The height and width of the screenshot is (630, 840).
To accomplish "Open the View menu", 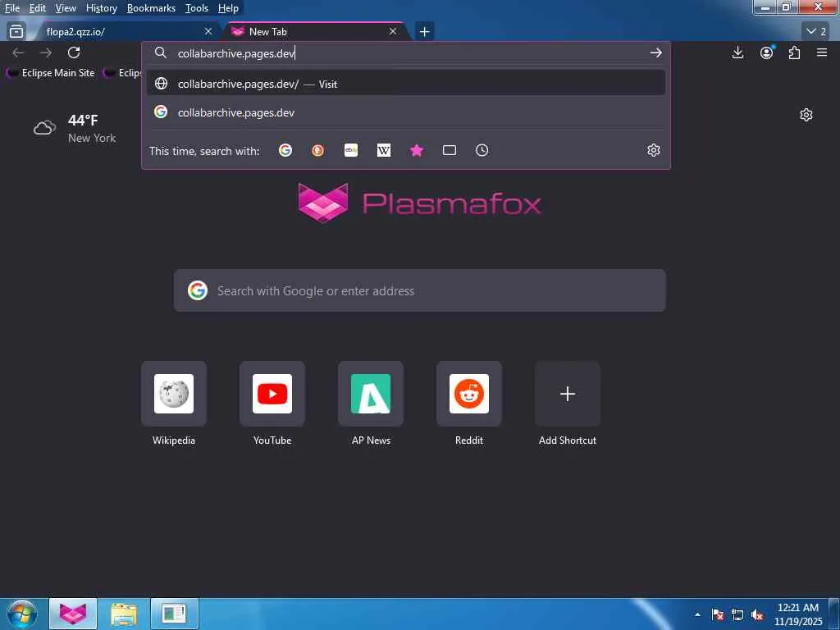I will (x=66, y=8).
